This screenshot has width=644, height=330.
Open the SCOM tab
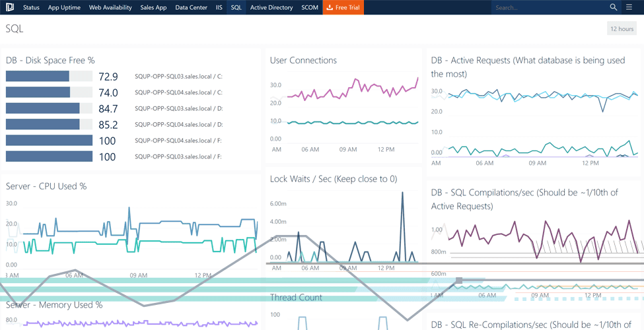[x=309, y=7]
